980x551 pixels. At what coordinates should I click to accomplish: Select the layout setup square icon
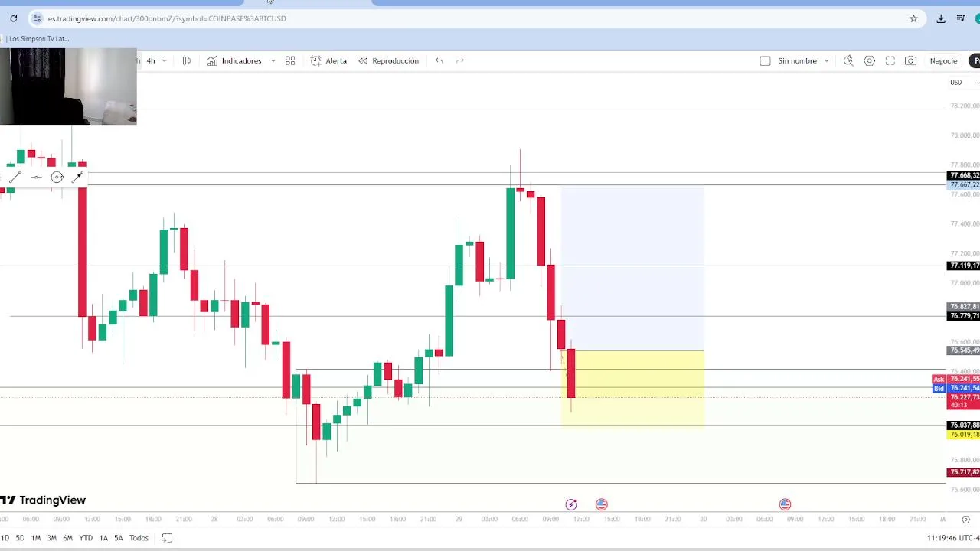tap(765, 60)
